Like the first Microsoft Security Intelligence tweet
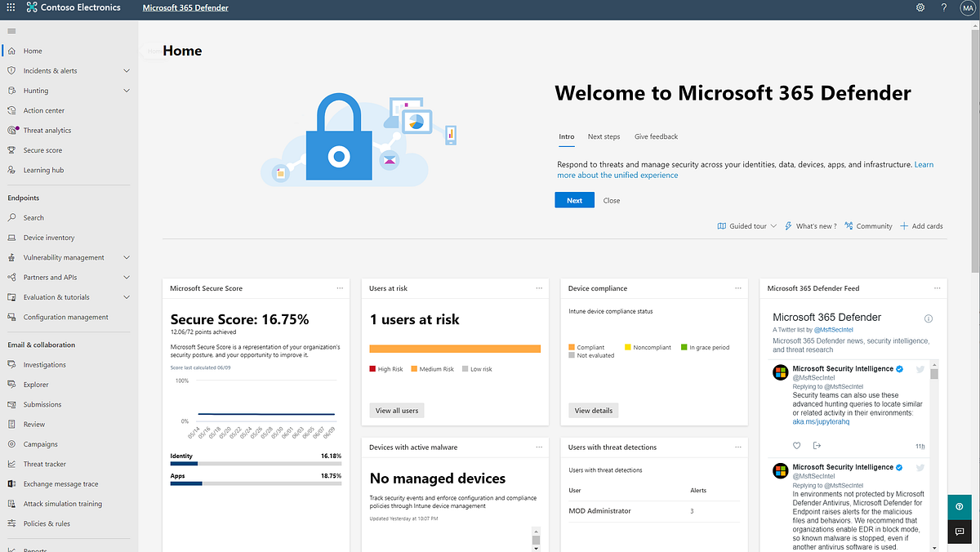Screen dimensions: 980x552 (797, 445)
